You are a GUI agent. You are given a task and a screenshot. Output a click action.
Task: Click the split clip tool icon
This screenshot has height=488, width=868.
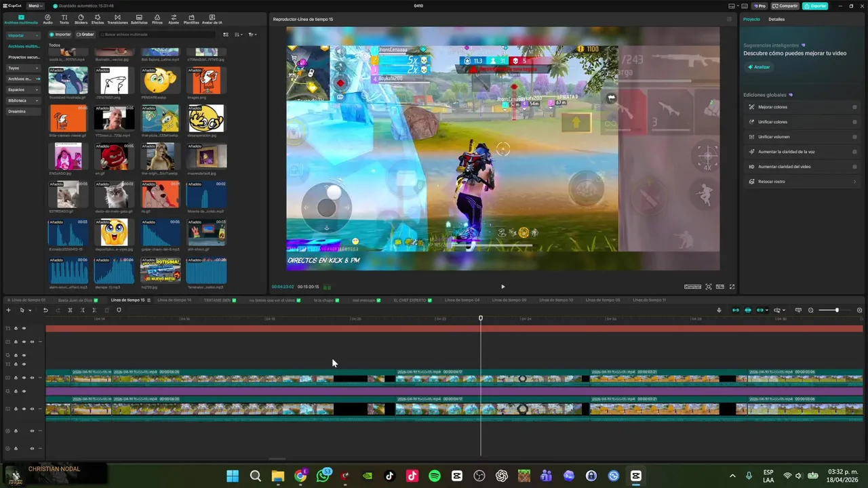point(70,310)
